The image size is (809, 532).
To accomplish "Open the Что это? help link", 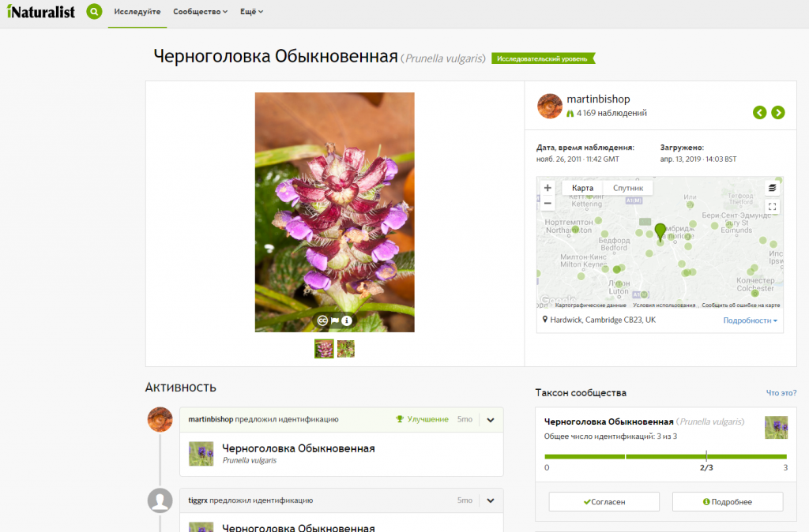I will point(781,393).
